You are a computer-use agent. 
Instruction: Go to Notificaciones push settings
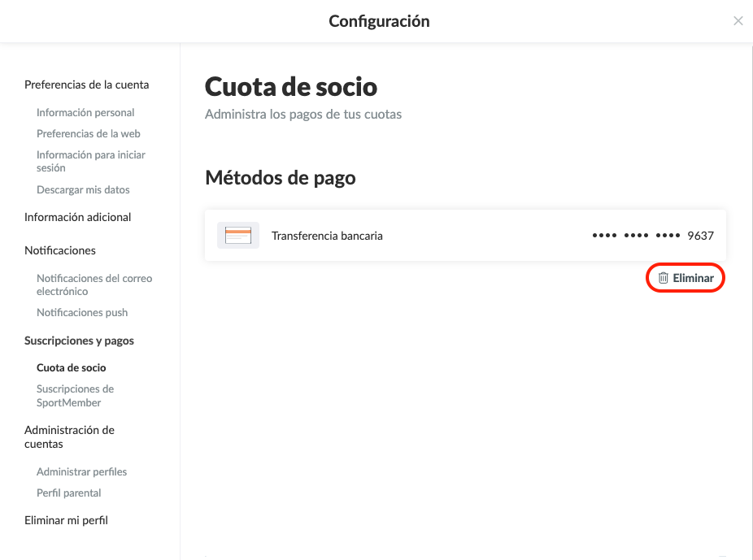82,313
